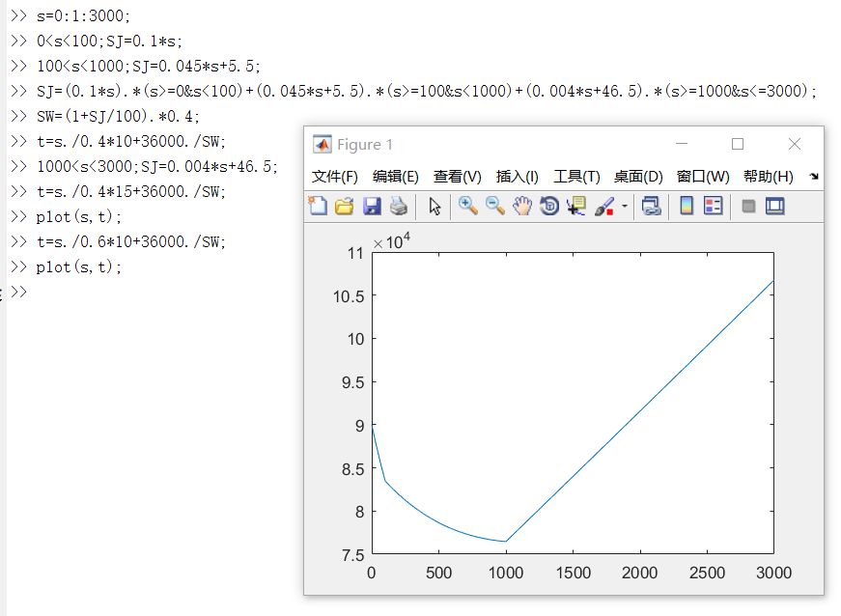Click the New Figure icon

coord(318,206)
